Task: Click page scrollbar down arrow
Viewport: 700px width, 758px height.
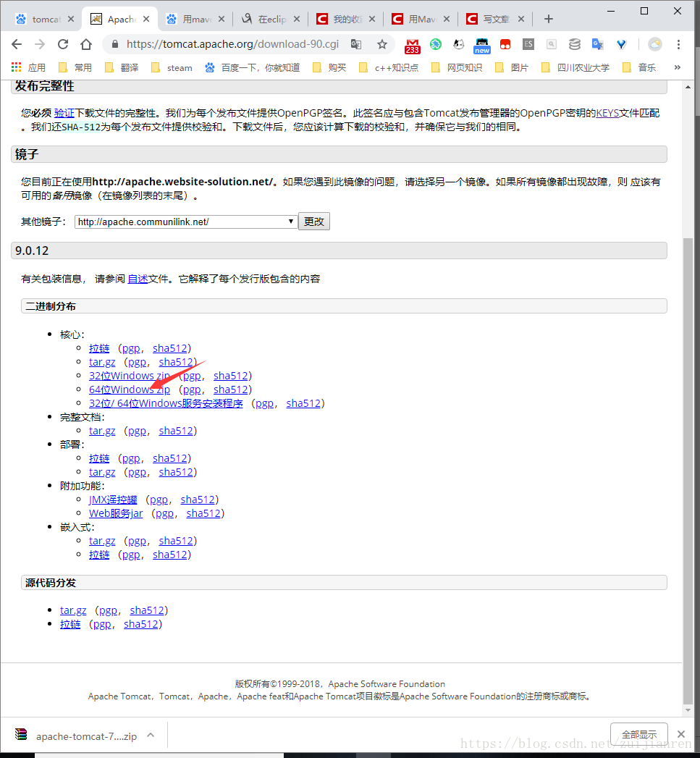Action: coord(688,710)
